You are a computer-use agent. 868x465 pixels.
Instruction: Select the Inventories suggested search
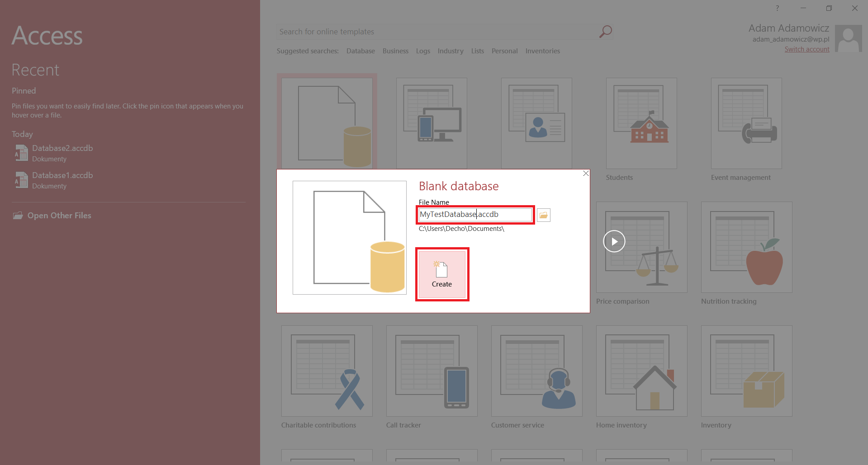tap(542, 51)
